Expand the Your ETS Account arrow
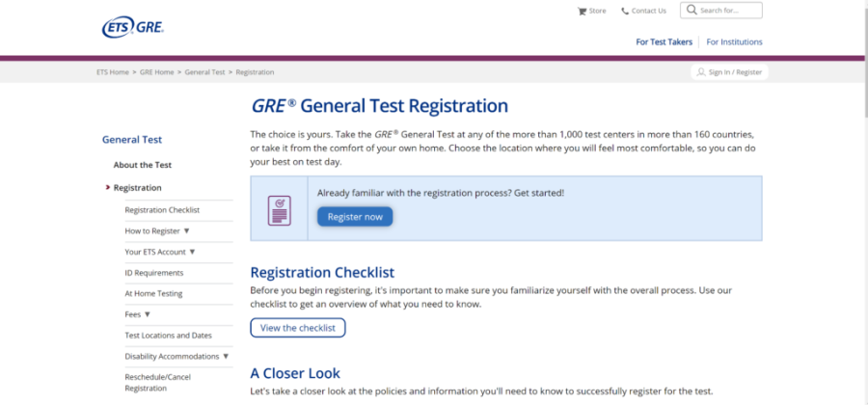The width and height of the screenshot is (868, 405). 193,252
